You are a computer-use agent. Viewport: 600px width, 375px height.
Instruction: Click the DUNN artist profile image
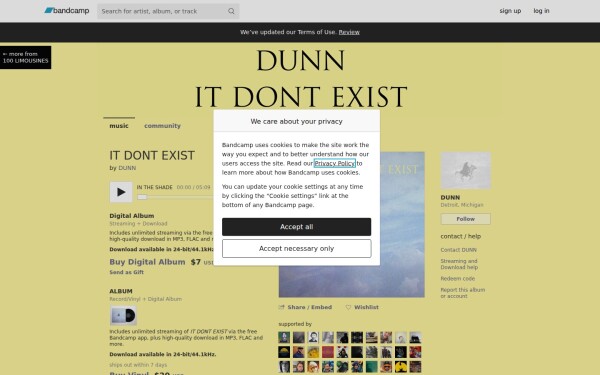click(x=465, y=171)
